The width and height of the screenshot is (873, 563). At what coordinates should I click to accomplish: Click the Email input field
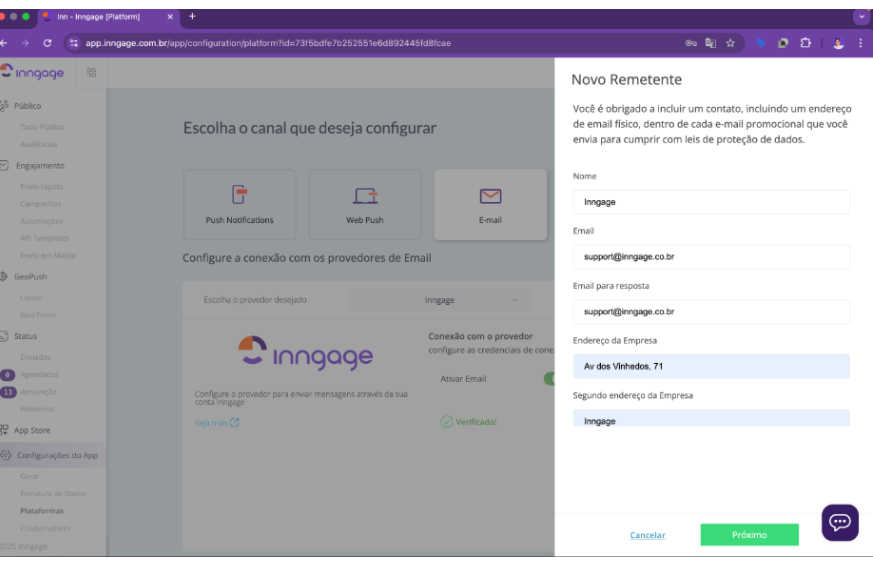coord(711,257)
